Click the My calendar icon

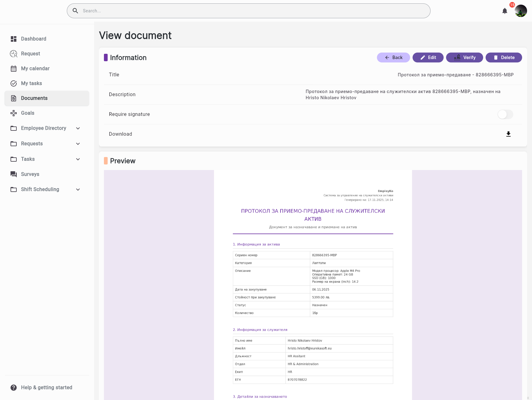coord(14,69)
